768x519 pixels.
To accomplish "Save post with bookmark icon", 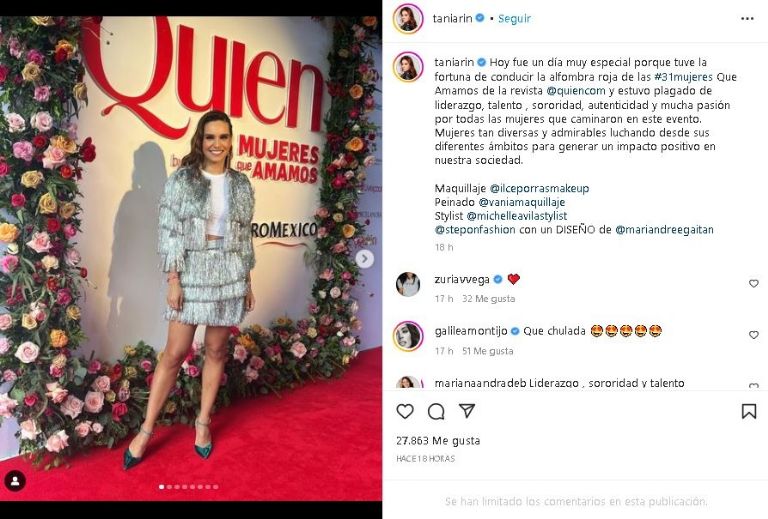I will (x=748, y=411).
